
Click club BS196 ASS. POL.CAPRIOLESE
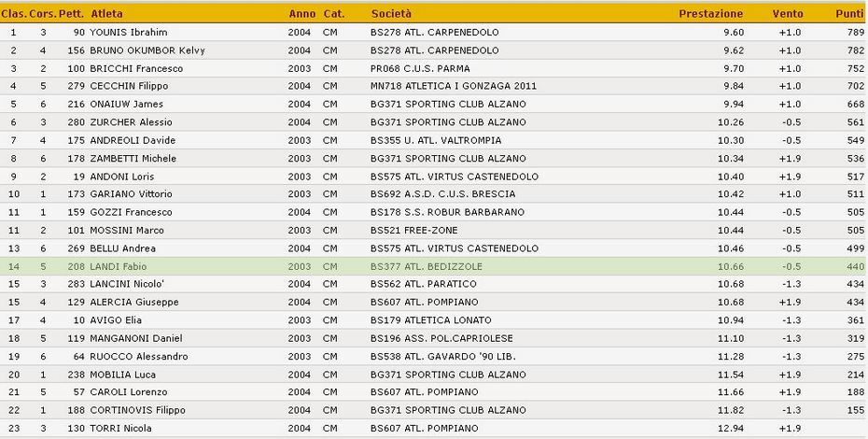pos(441,339)
